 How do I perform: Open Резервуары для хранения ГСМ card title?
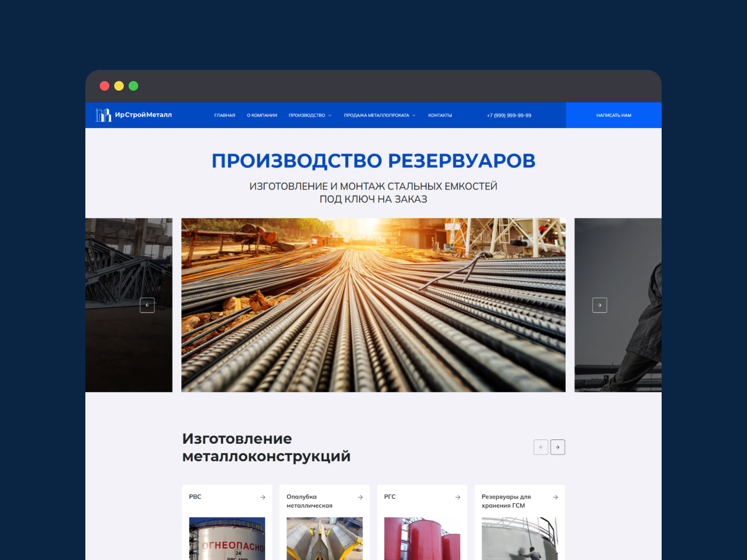tap(506, 501)
